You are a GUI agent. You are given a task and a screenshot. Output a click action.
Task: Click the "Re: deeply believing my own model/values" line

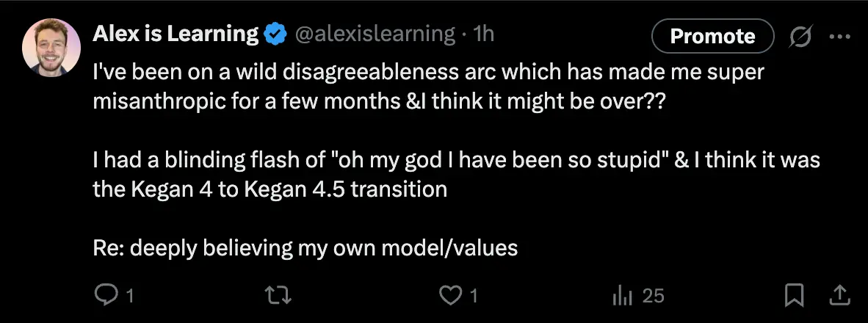305,247
